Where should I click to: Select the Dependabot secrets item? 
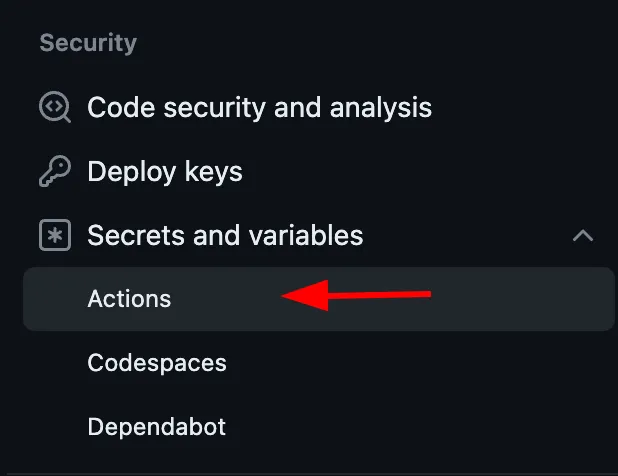point(157,427)
